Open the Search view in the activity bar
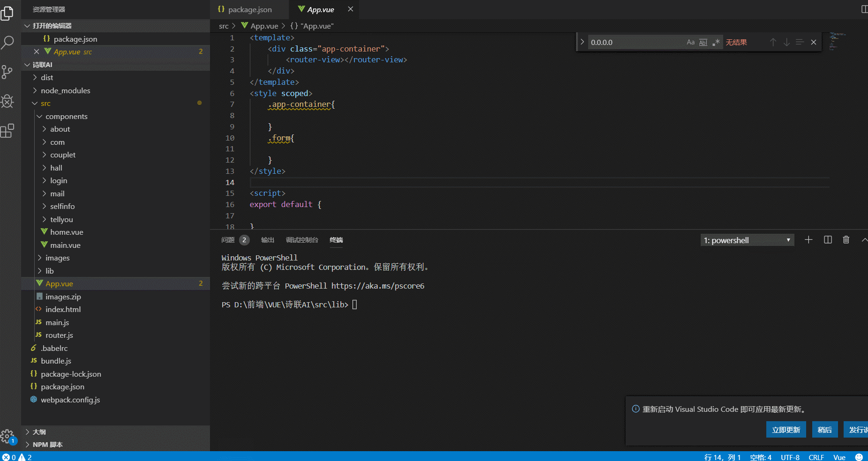Image resolution: width=868 pixels, height=461 pixels. tap(7, 43)
